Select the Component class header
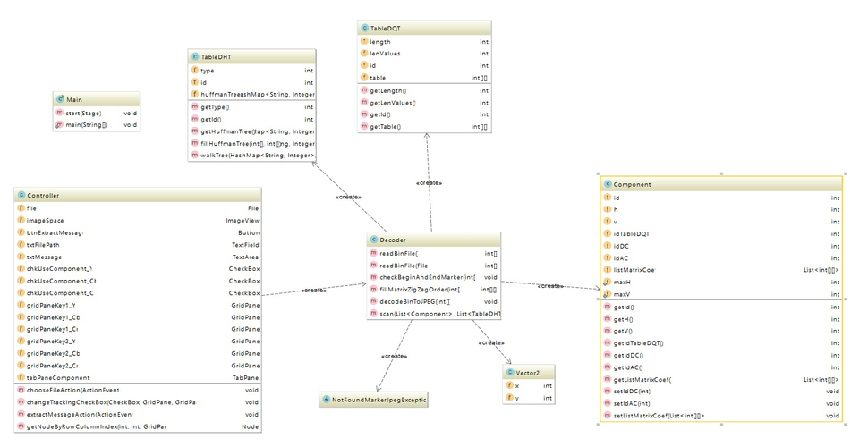The image size is (868, 447). (722, 184)
